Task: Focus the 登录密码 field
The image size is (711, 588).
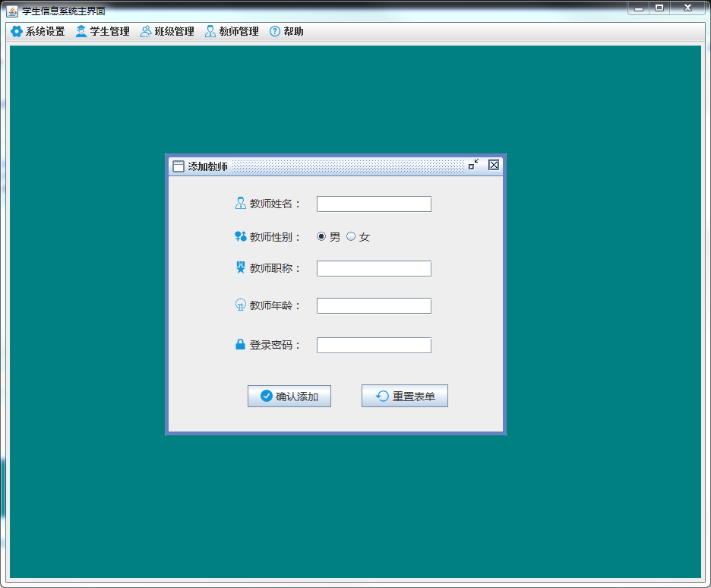Action: click(x=374, y=346)
